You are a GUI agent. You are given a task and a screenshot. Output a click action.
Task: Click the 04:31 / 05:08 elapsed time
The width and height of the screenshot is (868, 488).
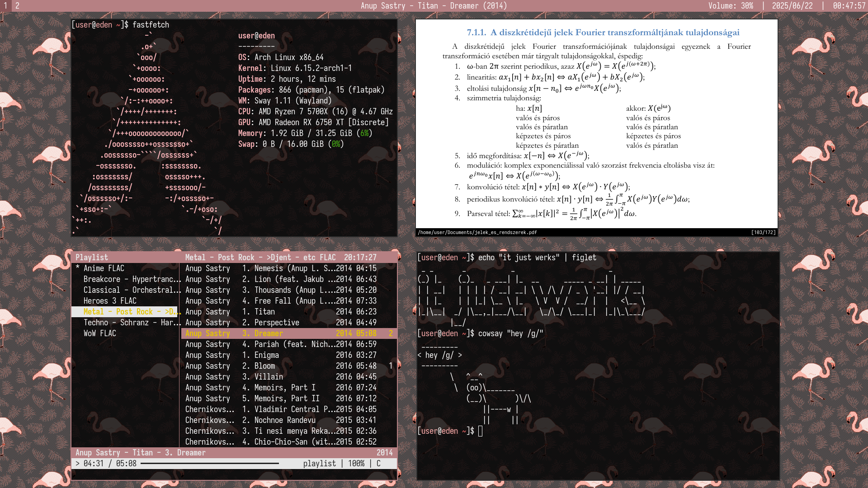point(110,464)
